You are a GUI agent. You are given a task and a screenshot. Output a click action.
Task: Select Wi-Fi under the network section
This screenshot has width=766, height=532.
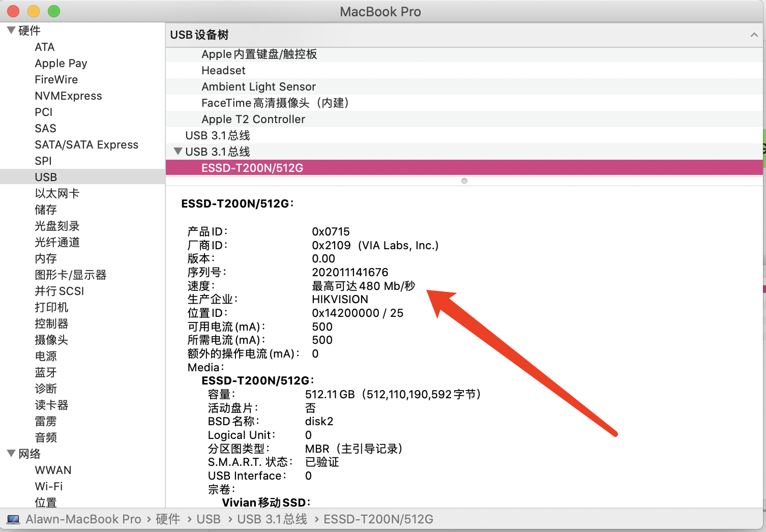pos(48,486)
